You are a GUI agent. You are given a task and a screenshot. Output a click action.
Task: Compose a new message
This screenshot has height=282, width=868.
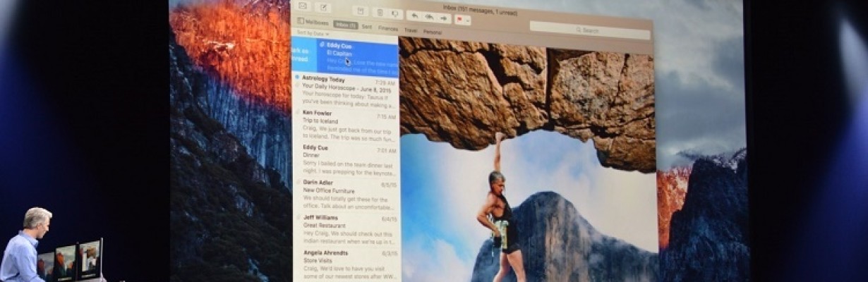[x=323, y=7]
